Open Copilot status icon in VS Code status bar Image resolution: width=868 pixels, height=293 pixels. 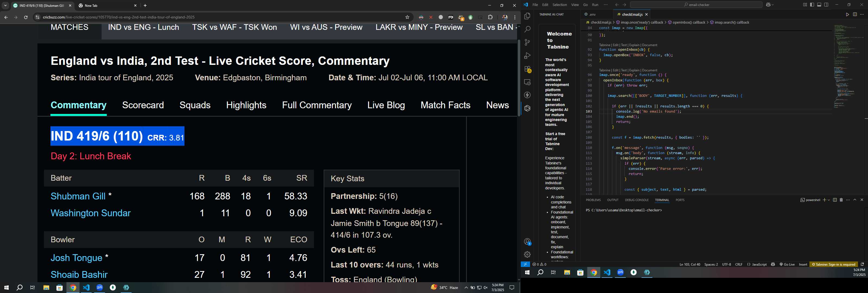773,264
